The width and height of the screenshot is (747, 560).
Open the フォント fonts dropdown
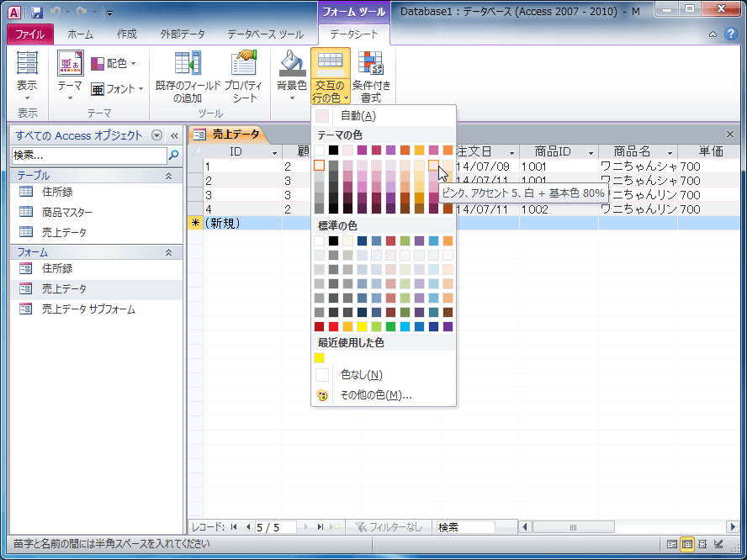(118, 89)
